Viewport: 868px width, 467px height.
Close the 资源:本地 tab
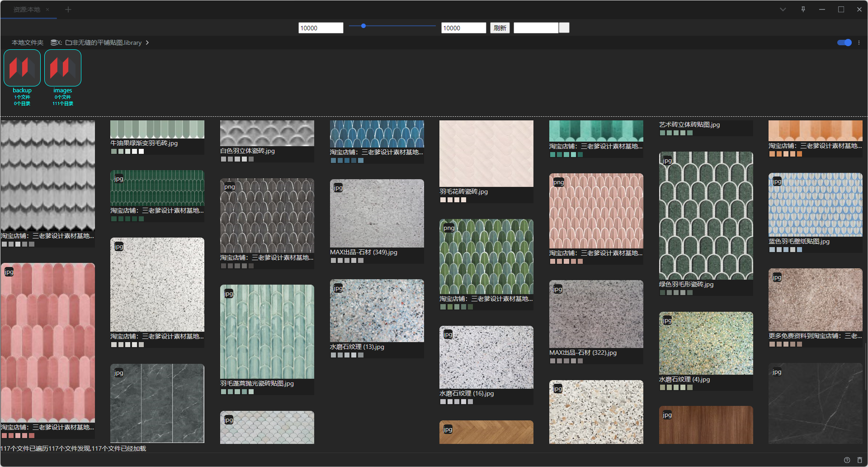coord(47,10)
